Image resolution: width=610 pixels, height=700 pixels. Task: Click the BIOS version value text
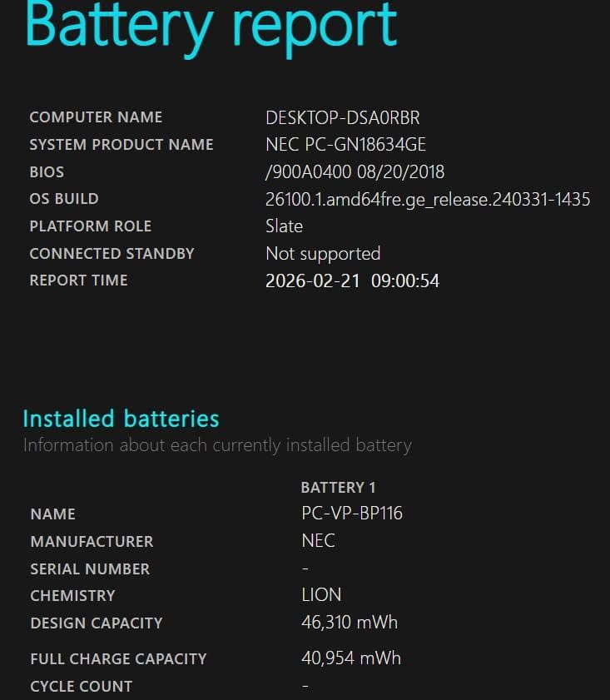pyautogui.click(x=355, y=172)
